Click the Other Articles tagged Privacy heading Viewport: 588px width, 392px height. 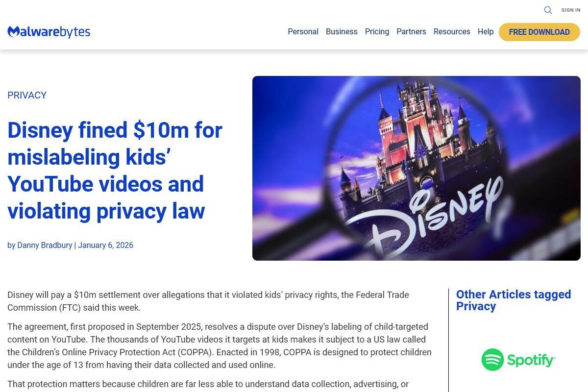click(x=513, y=300)
